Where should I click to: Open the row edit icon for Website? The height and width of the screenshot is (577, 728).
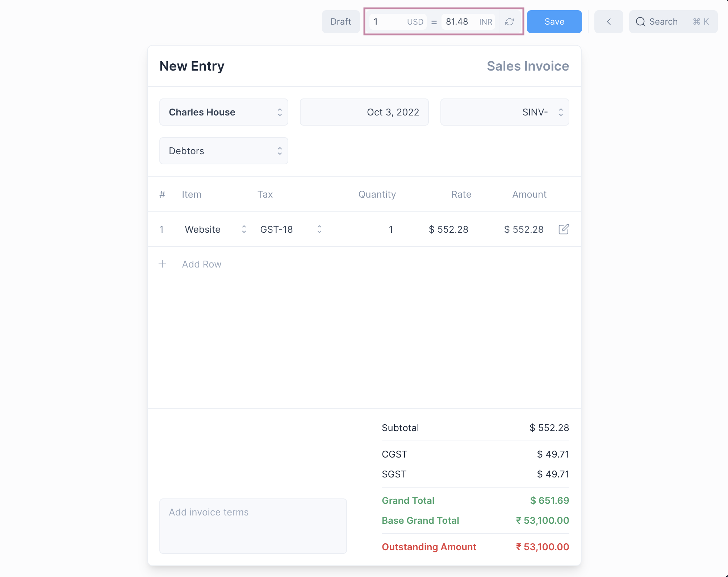pos(564,229)
